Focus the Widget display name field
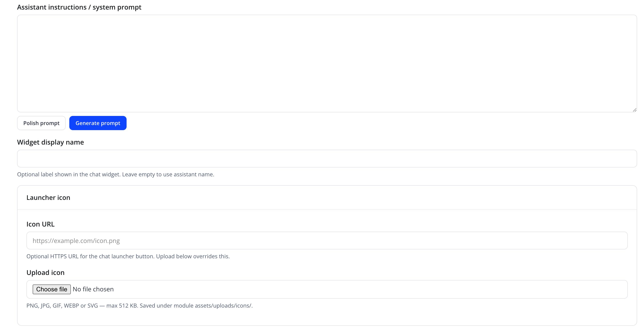Viewport: 644px width, 330px height. pos(327,159)
